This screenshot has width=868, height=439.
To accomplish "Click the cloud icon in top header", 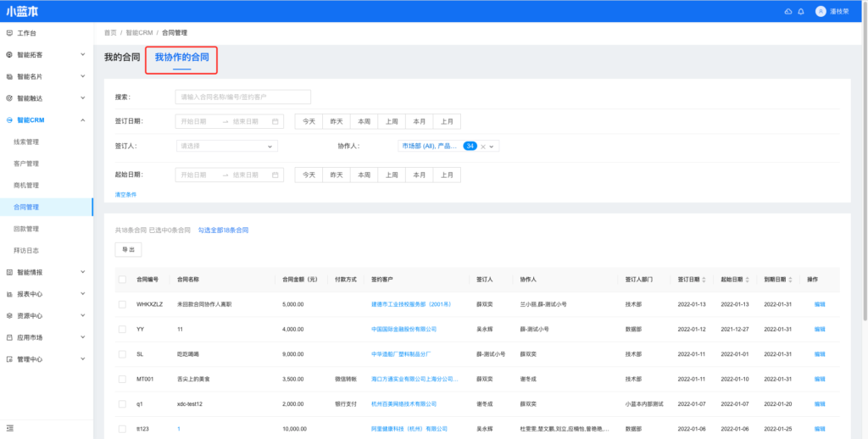I will click(788, 11).
